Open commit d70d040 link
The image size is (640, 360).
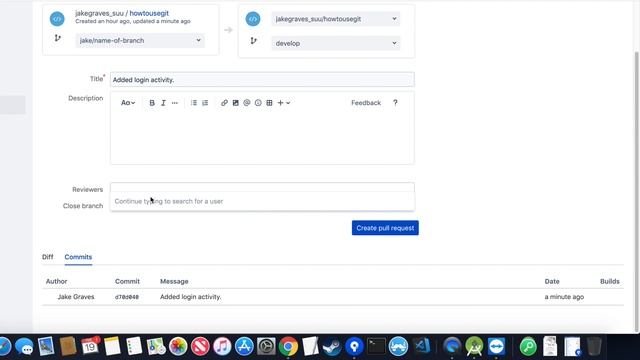point(127,297)
